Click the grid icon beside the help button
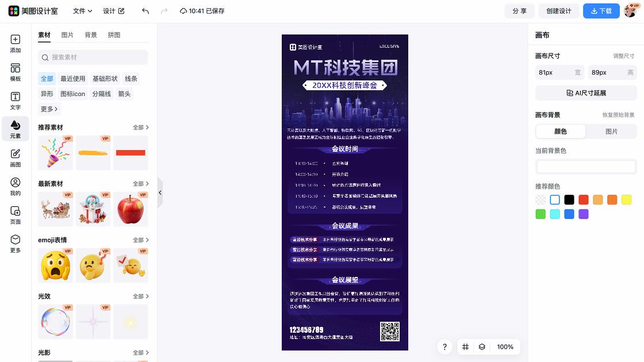The height and width of the screenshot is (362, 644). [465, 346]
